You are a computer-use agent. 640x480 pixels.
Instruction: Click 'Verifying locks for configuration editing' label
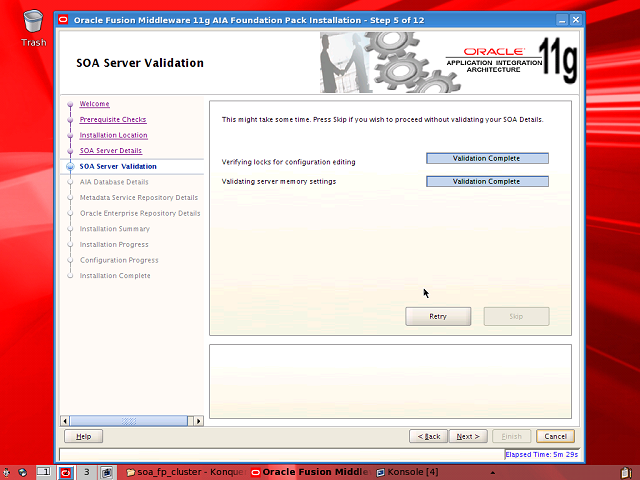point(289,162)
